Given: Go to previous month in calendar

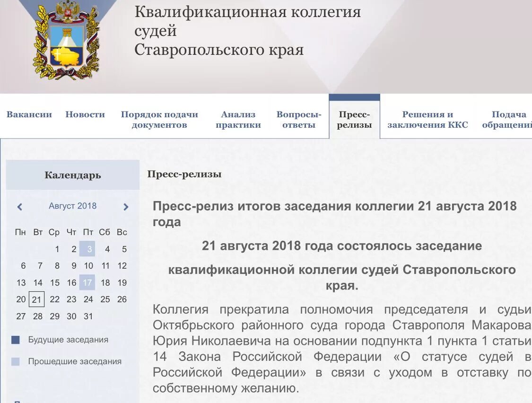Looking at the screenshot, I should [x=20, y=207].
